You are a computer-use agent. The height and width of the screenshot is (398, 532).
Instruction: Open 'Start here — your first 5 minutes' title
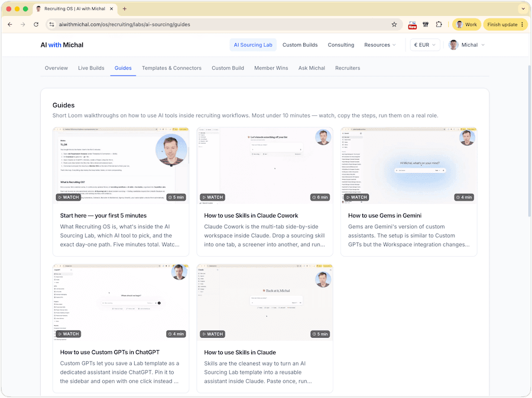(103, 215)
